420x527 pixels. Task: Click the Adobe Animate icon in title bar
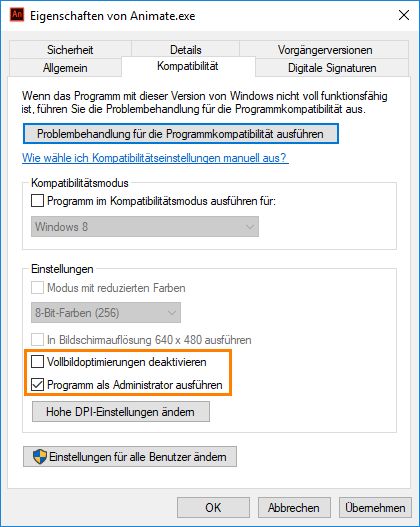tap(17, 15)
